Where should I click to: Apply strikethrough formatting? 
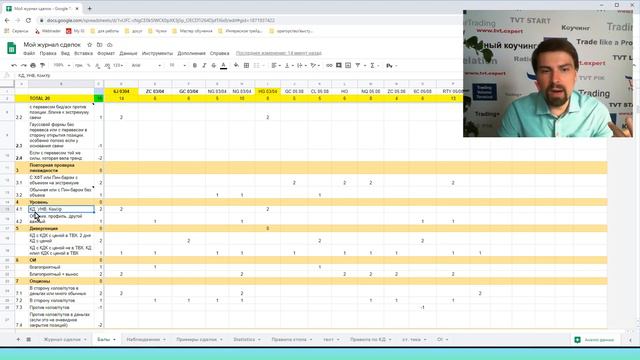point(213,65)
